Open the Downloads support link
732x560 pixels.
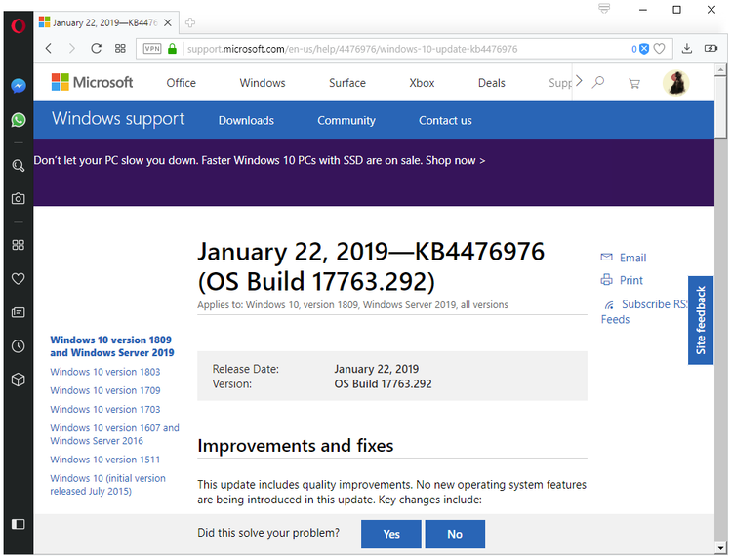(246, 120)
